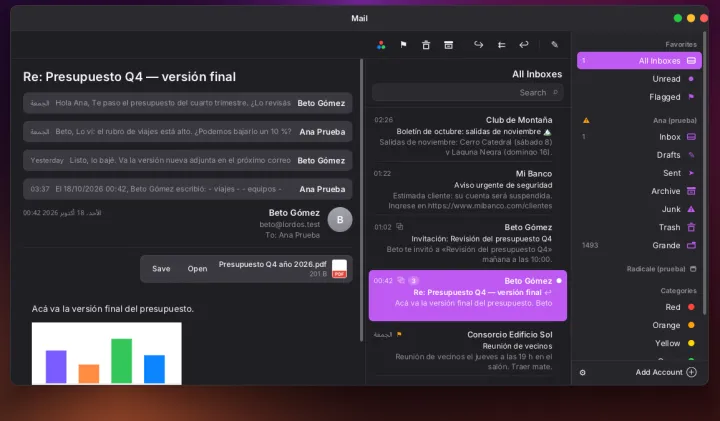Open the Sent folder
The width and height of the screenshot is (720, 421).
[x=639, y=173]
